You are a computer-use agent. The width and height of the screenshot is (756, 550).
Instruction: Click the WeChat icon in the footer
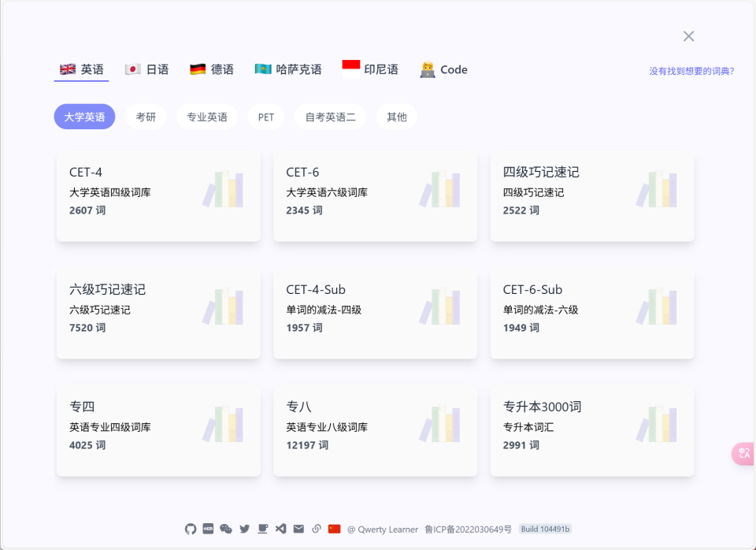pos(226,529)
